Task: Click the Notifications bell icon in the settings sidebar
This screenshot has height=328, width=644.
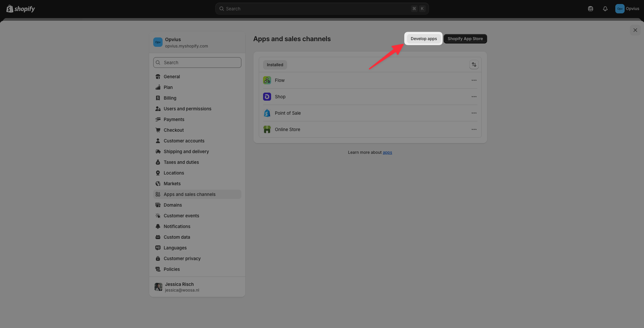Action: coord(158,226)
